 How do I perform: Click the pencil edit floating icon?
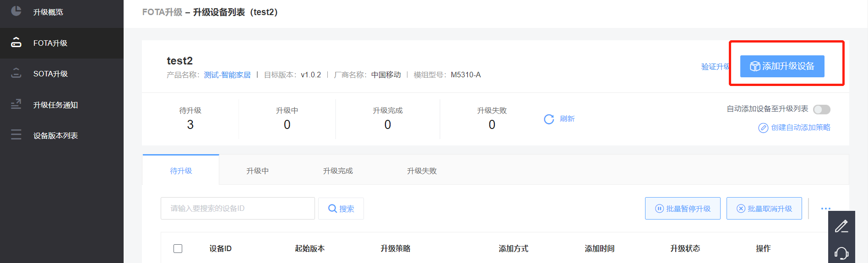pyautogui.click(x=841, y=226)
